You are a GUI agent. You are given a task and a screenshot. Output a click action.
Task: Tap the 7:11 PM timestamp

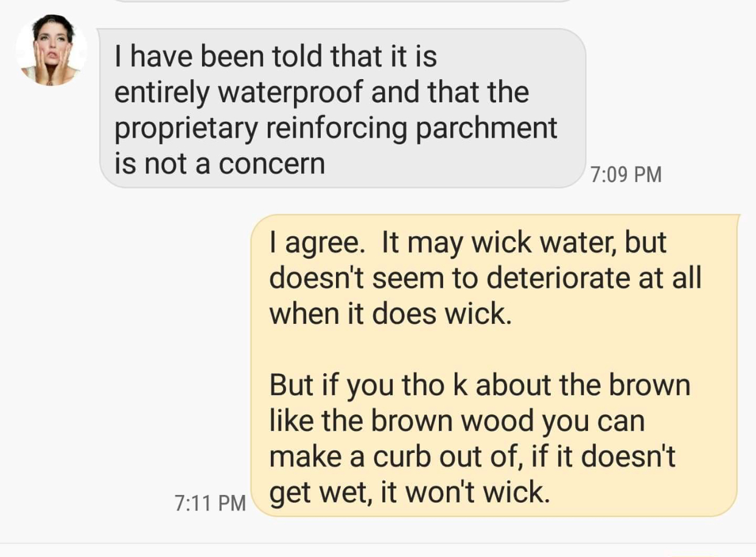tap(210, 503)
